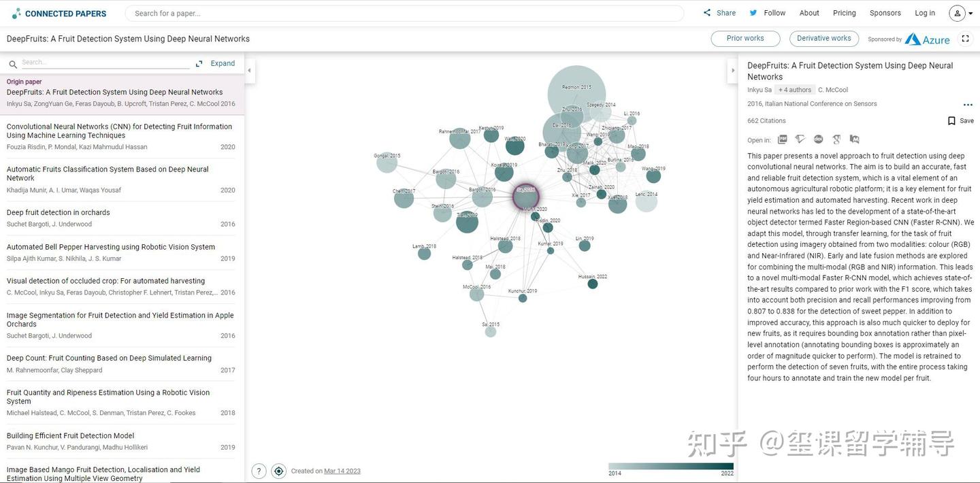Click the Expand arrows icon
The width and height of the screenshot is (980, 483).
tap(199, 63)
